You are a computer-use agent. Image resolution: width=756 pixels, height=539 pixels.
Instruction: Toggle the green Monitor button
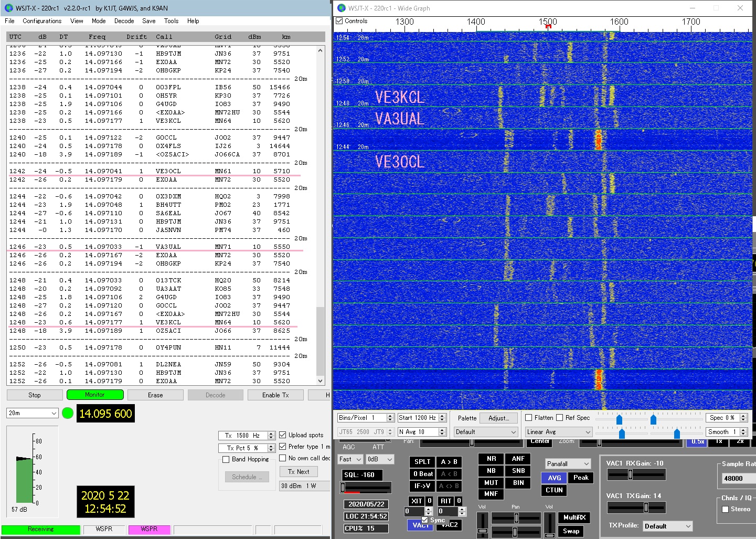(x=95, y=395)
